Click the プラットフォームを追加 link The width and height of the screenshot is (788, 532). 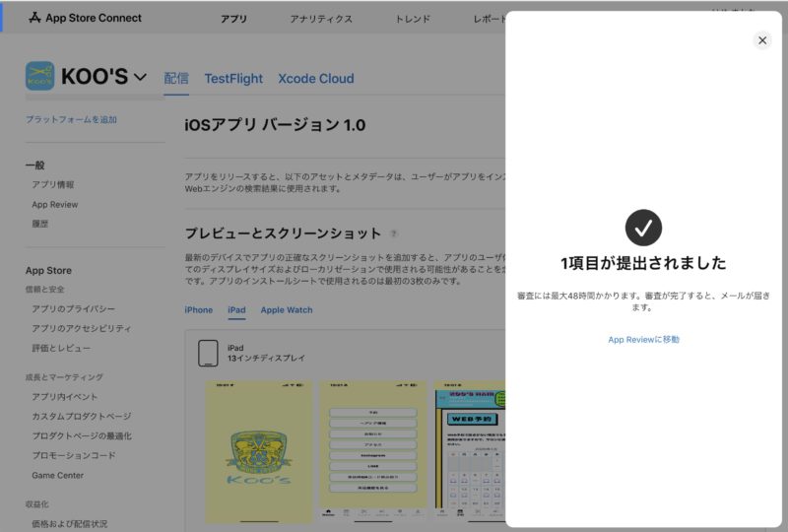[71, 120]
